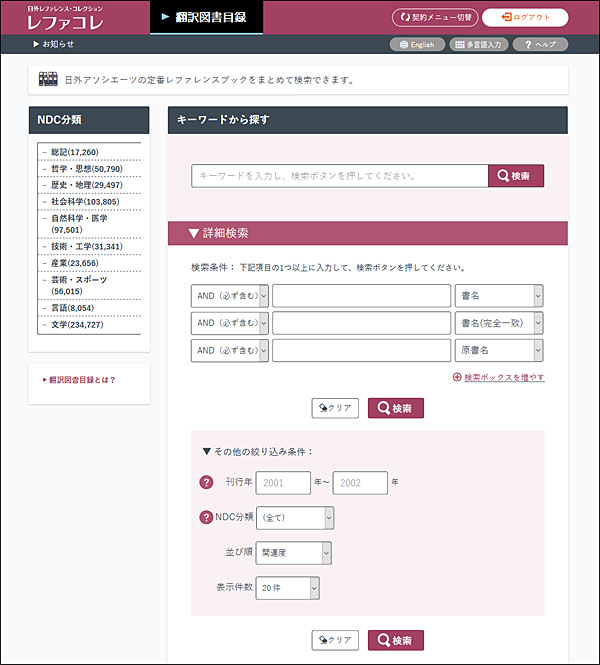Expand お知らせ in the navigation bar

[x=54, y=45]
